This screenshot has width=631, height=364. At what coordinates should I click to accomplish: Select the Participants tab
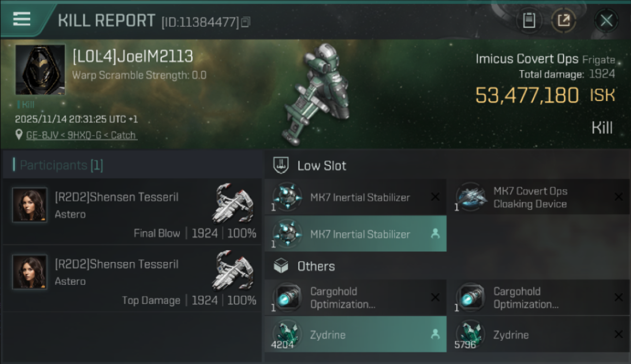(x=58, y=165)
